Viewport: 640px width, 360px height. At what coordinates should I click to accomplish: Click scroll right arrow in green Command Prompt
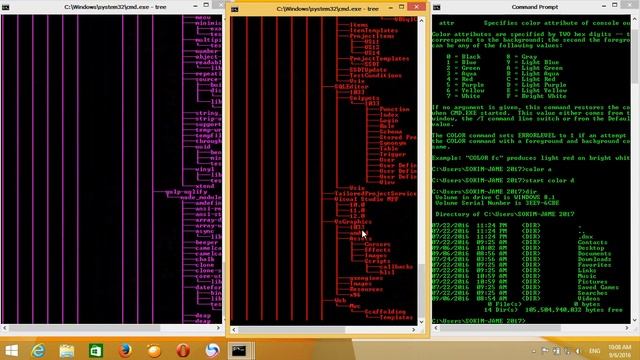click(627, 328)
